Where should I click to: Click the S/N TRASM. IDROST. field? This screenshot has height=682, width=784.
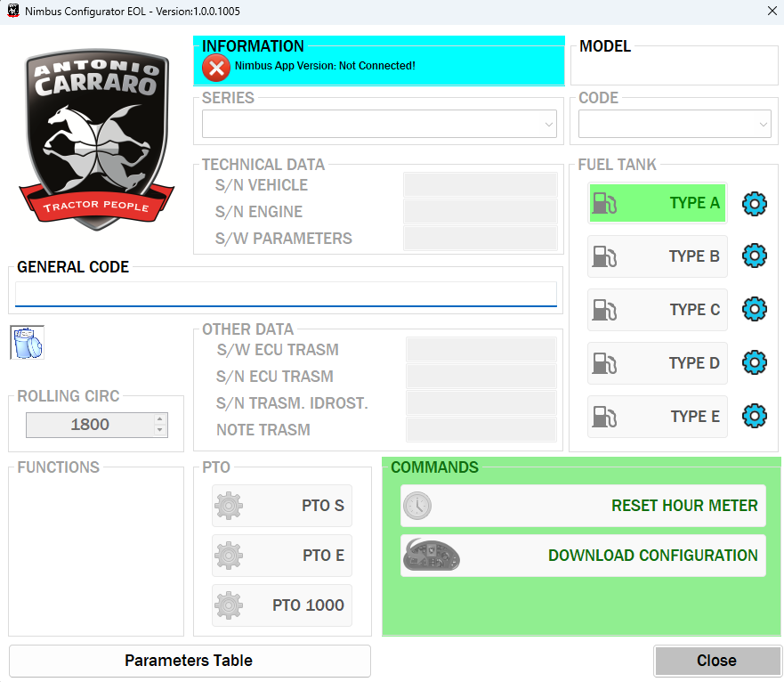click(481, 402)
